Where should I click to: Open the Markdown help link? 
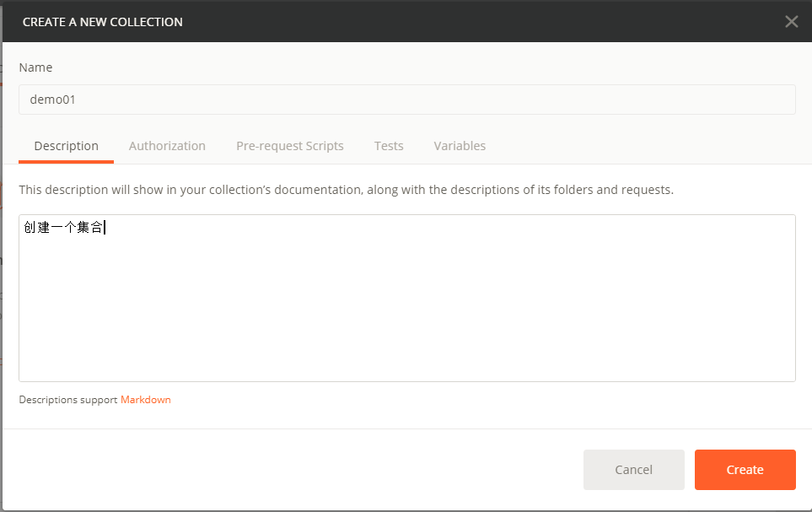(146, 400)
